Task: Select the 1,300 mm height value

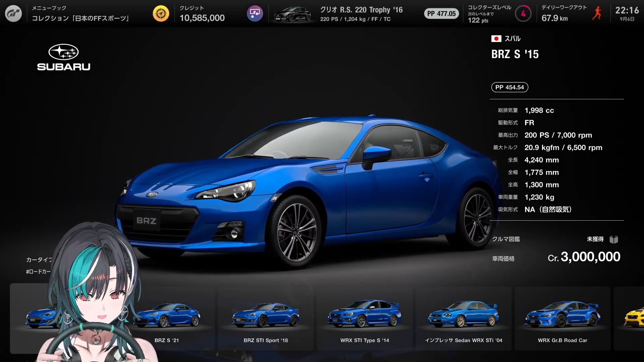Action: [x=542, y=185]
